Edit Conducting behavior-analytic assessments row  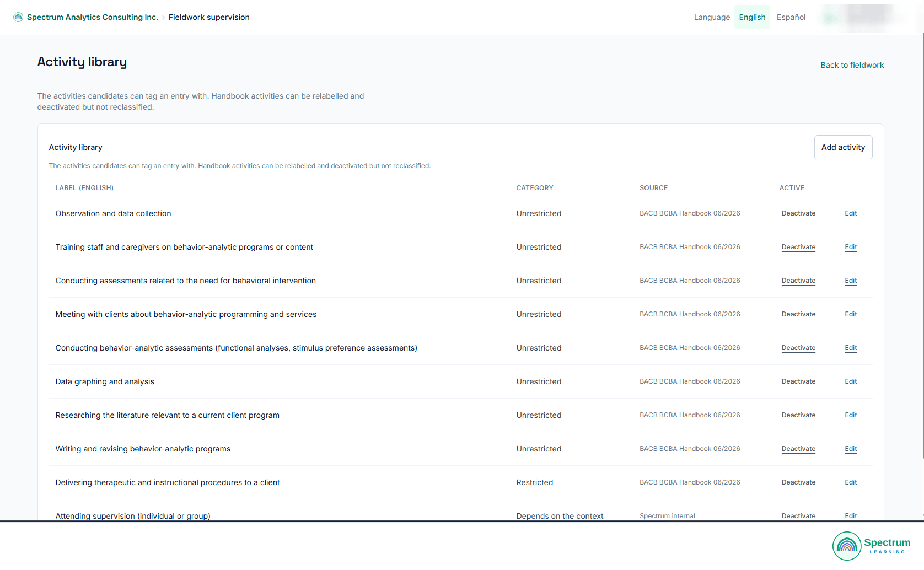(851, 348)
